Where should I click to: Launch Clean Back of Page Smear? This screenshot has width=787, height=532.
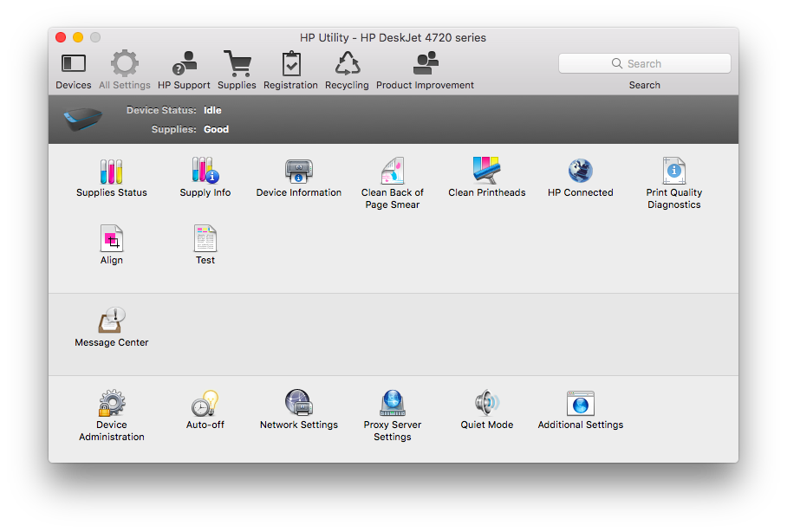393,172
